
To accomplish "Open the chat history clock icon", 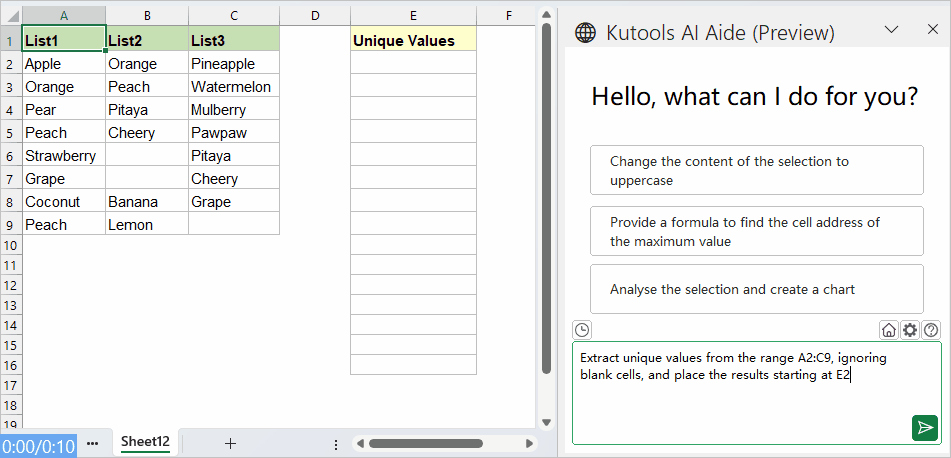I will (582, 330).
